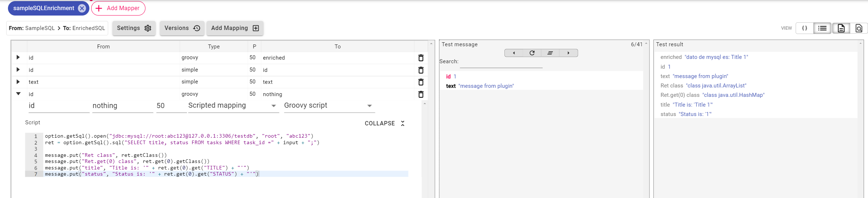Screen dimensions: 868x198
Task: Expand the id to enriched mapping row
Action: coord(18,57)
